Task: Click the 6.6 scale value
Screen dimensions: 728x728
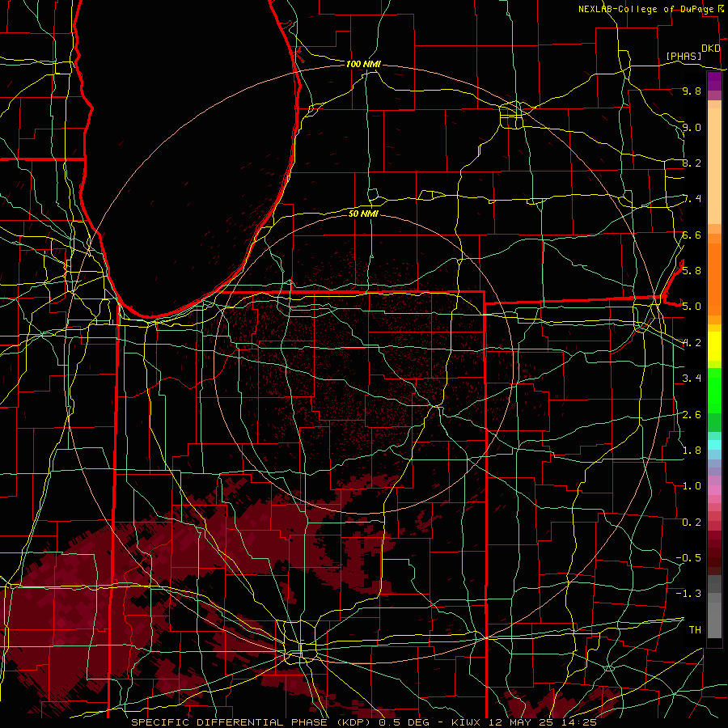Action: click(692, 235)
